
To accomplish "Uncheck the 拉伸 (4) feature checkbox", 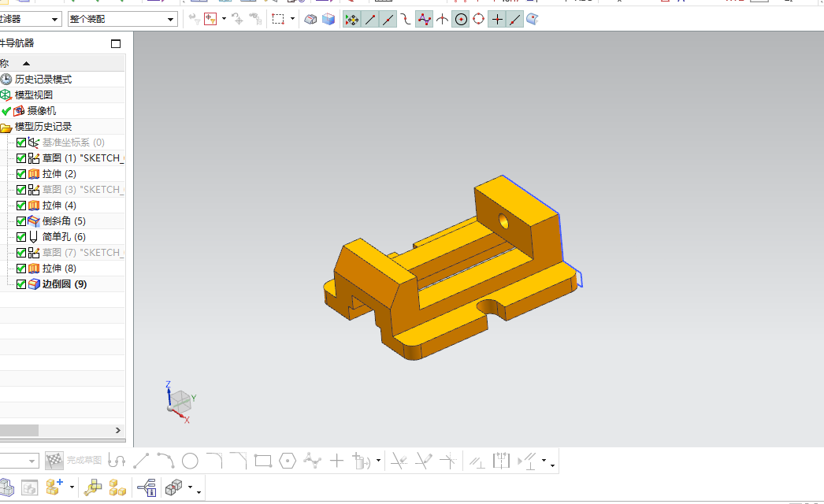I will click(x=21, y=206).
